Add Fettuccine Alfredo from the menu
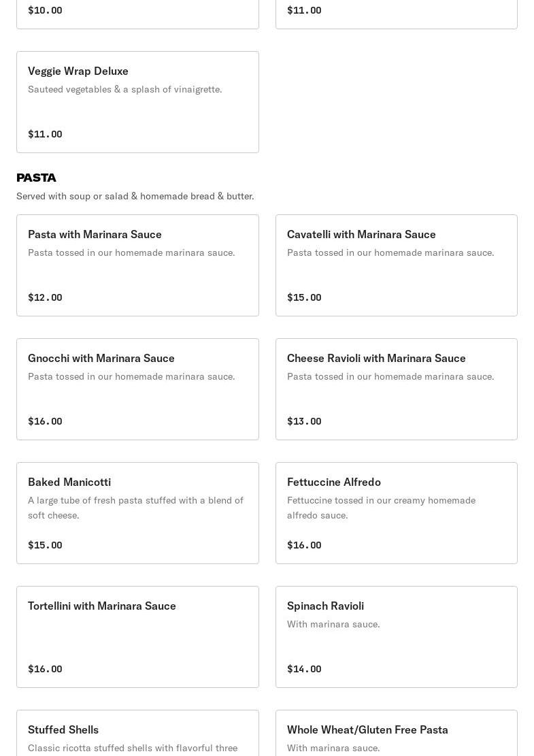This screenshot has height=756, width=534. coord(396,512)
